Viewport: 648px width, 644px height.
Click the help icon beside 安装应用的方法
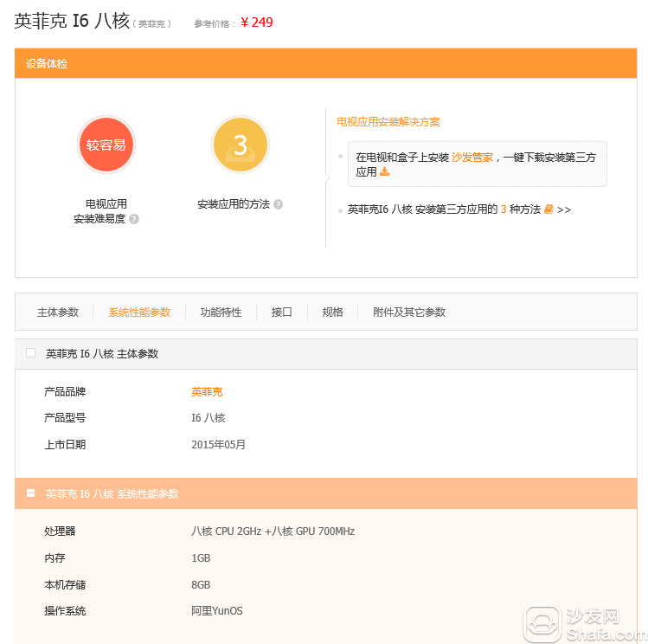pos(278,204)
